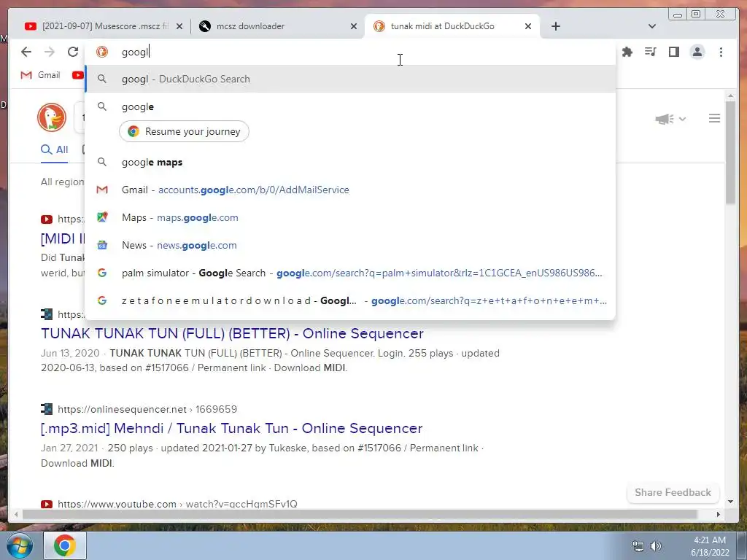Click the Chrome taskbar icon
Screen dimensions: 747x560
click(65, 545)
